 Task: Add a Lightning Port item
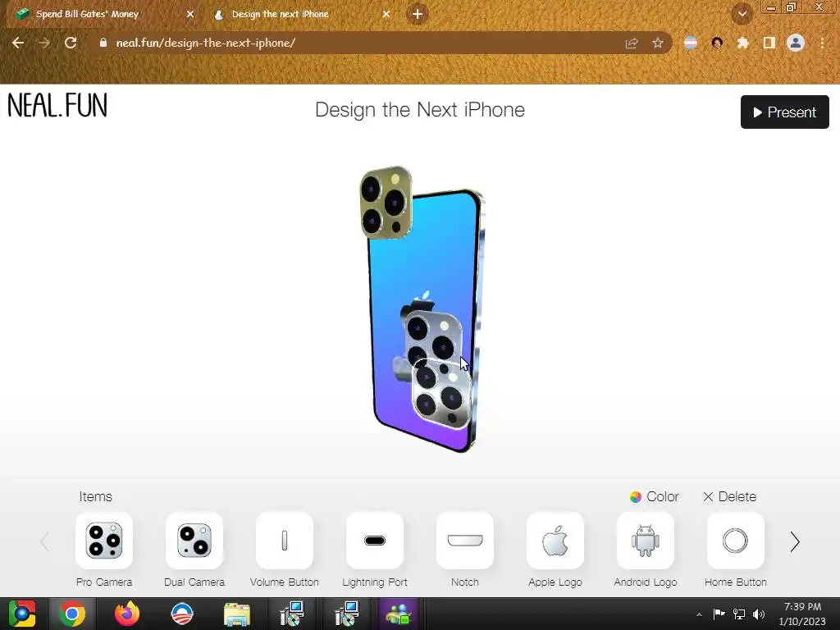[x=374, y=541]
